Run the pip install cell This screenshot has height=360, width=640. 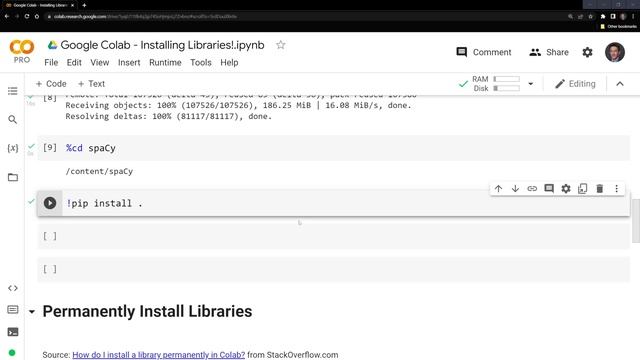pyautogui.click(x=50, y=203)
